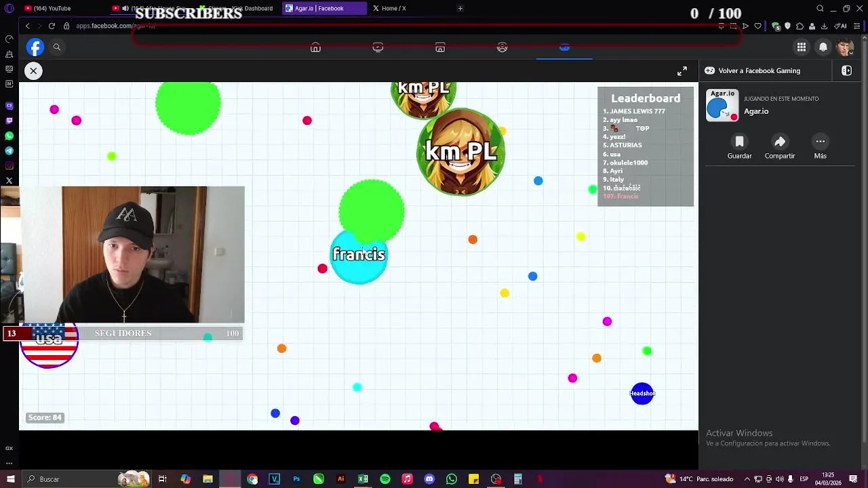Click okulele1000 leaderboard entry
868x488 pixels.
(x=625, y=163)
